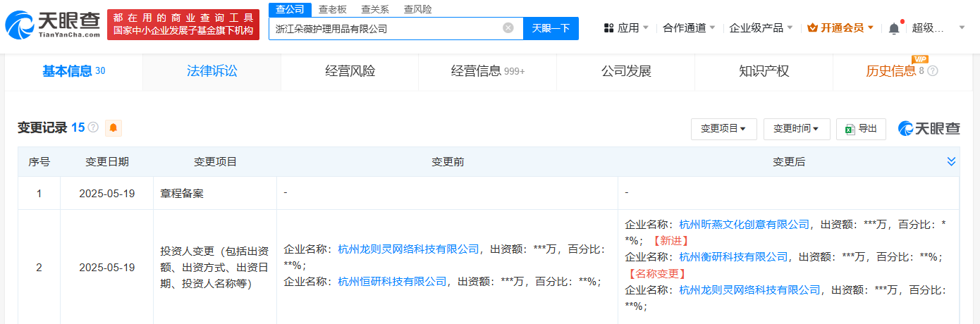Click the TianYanCha logo
The width and height of the screenshot is (980, 324).
click(53, 25)
